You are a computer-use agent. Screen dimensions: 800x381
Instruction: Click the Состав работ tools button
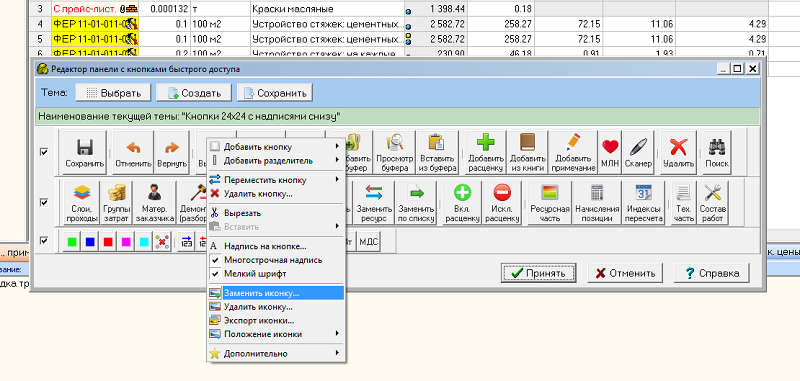pos(712,202)
